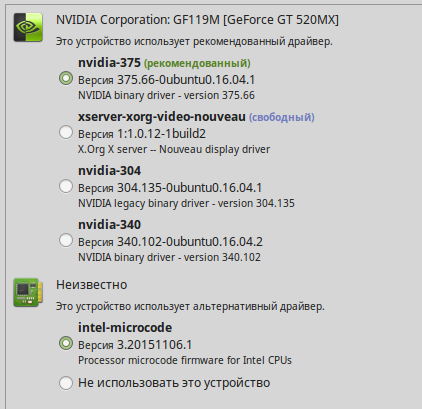Click the green '(рекомендованный)' tag
Image resolution: width=422 pixels, height=409 pixels.
[197, 63]
